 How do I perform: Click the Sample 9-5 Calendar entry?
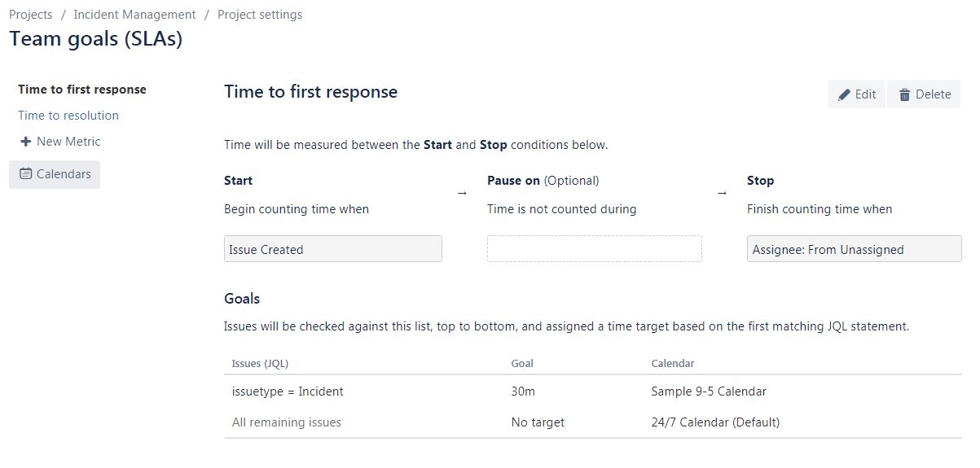(x=709, y=391)
